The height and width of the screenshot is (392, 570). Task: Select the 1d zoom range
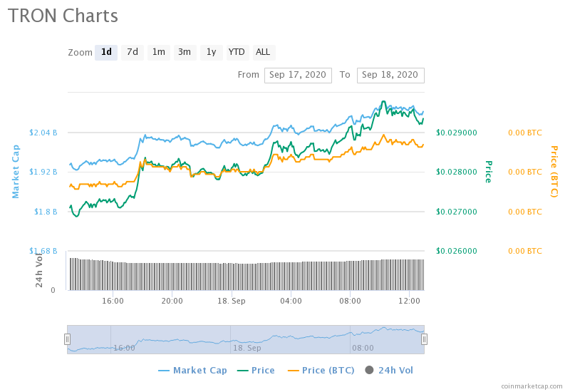point(106,52)
